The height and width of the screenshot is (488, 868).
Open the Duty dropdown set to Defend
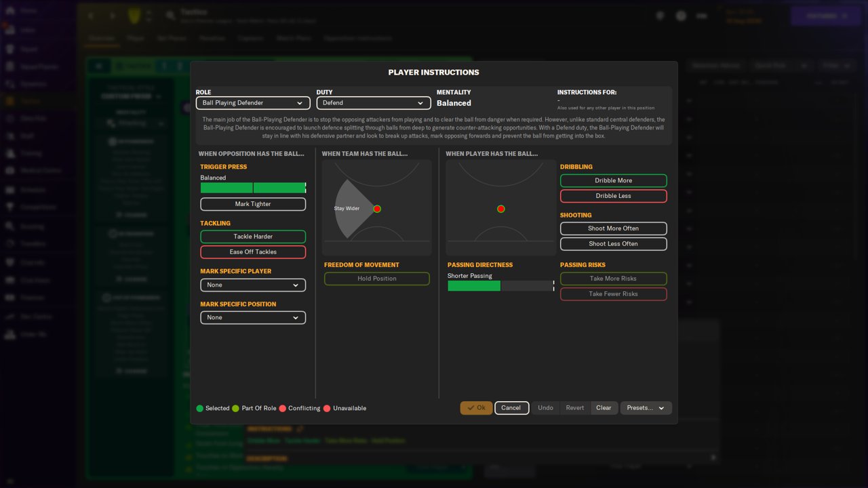(374, 103)
